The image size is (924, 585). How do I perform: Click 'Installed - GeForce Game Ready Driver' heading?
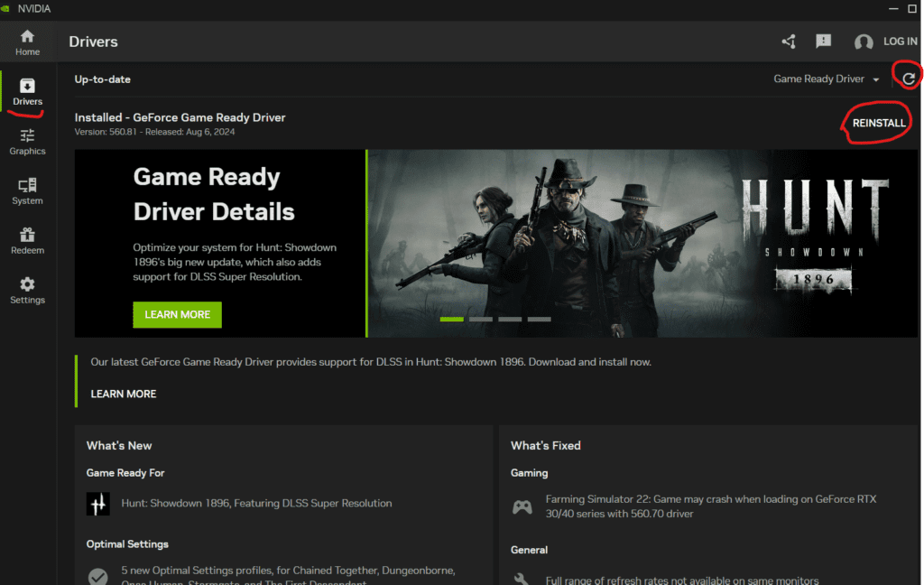pos(180,117)
